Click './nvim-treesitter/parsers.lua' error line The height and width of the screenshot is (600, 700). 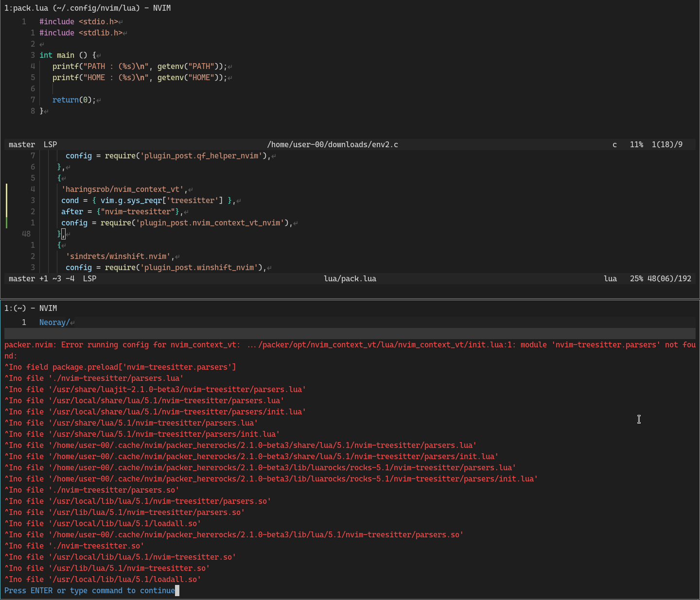point(94,378)
